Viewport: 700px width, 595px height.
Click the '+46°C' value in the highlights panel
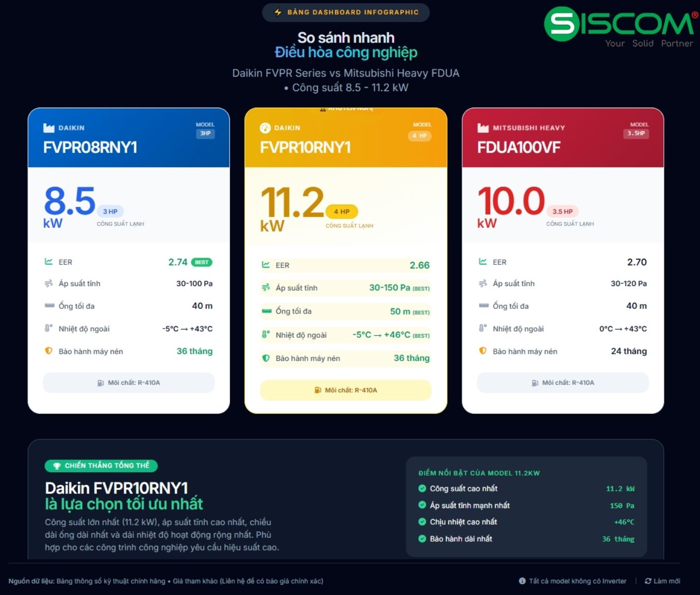(624, 522)
